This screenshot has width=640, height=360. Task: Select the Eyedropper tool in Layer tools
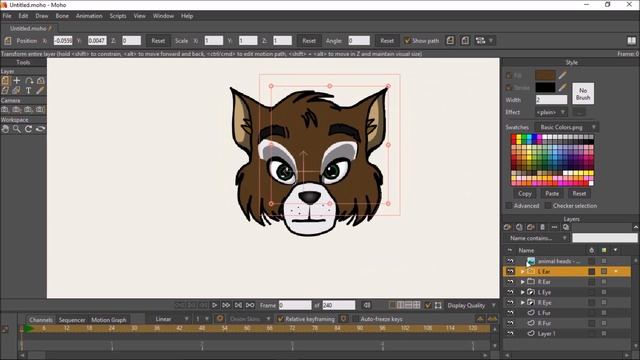[40, 91]
